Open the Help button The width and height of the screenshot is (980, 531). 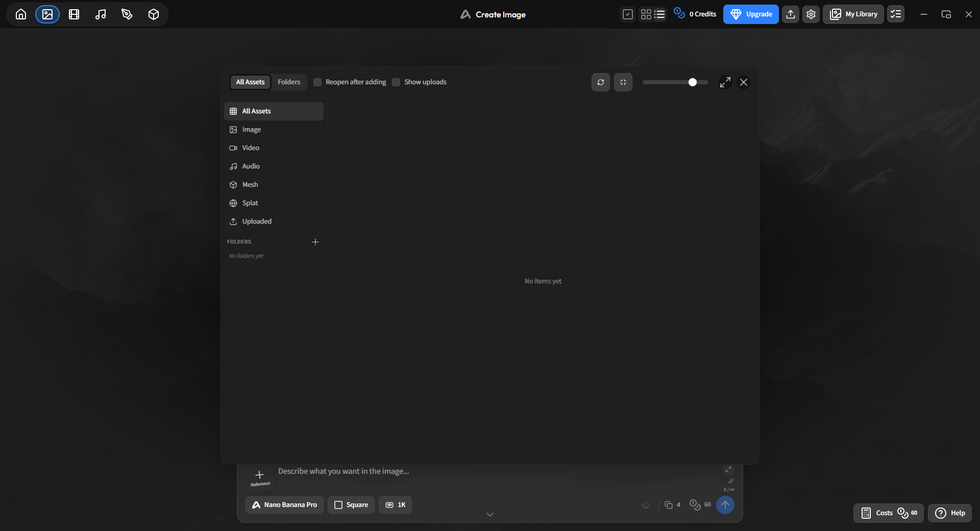950,513
